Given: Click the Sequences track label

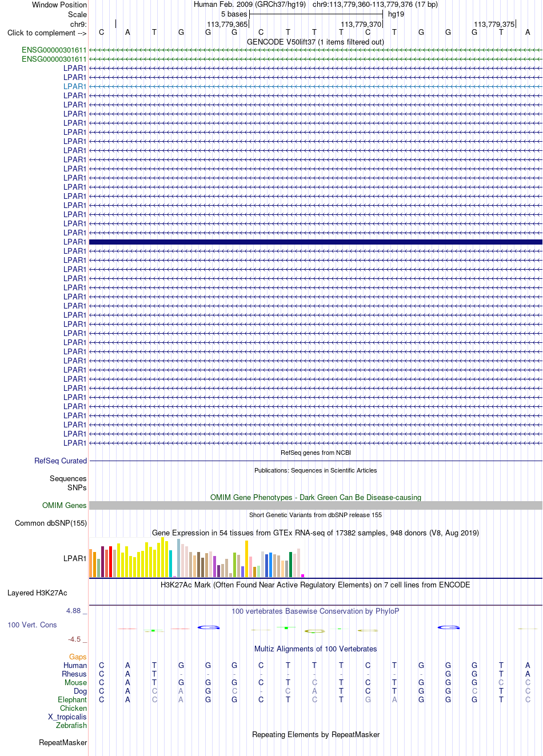Looking at the screenshot, I should point(68,478).
